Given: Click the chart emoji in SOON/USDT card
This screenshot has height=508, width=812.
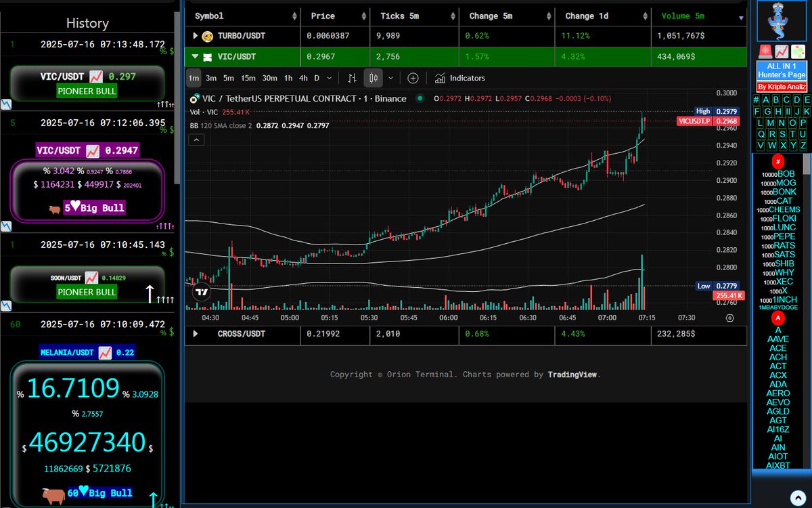Looking at the screenshot, I should (x=90, y=278).
